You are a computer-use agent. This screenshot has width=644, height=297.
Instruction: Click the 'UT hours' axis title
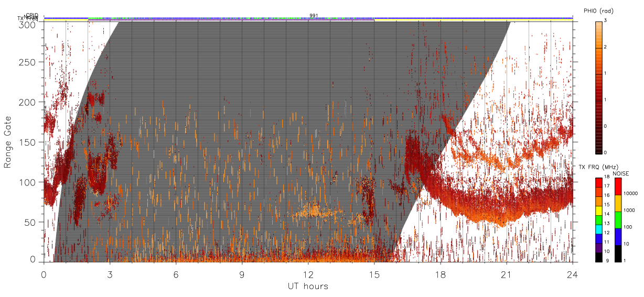coord(308,286)
